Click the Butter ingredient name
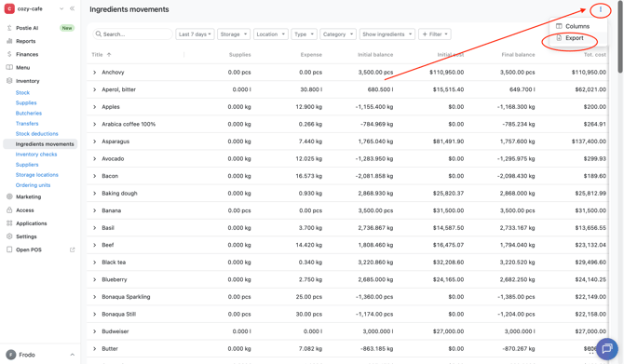Viewport: 624px width, 364px height. coord(110,348)
